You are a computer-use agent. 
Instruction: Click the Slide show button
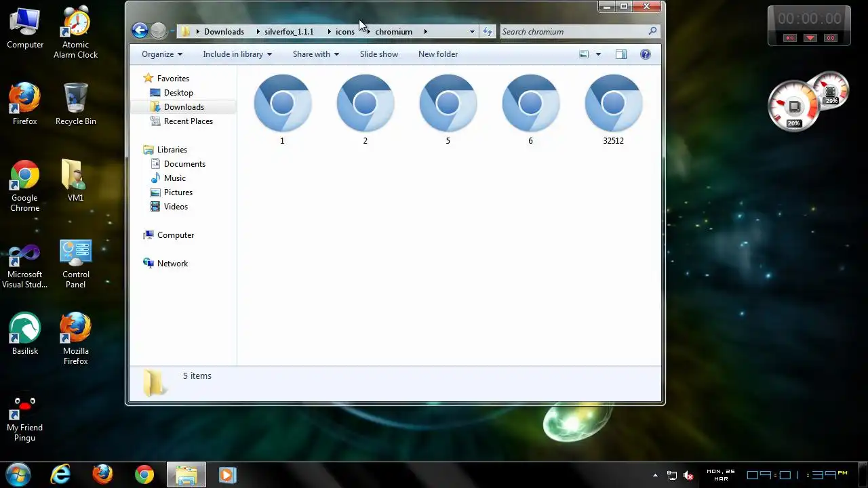pos(379,54)
